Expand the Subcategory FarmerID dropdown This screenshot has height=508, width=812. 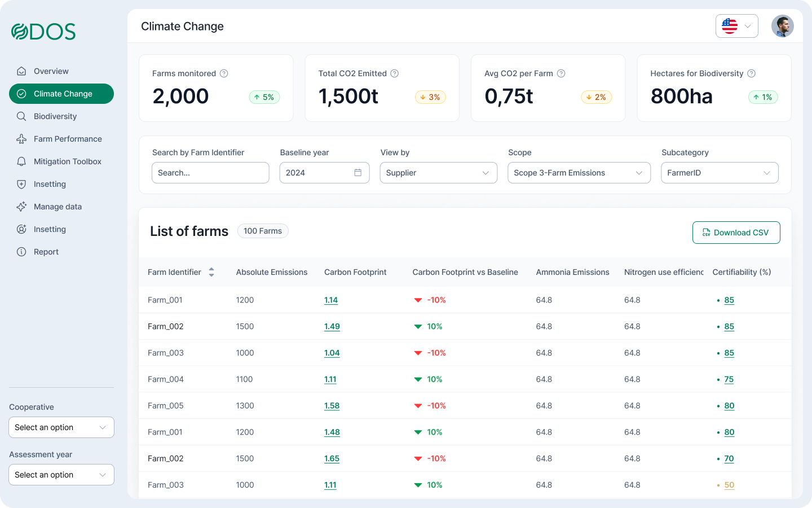[720, 173]
